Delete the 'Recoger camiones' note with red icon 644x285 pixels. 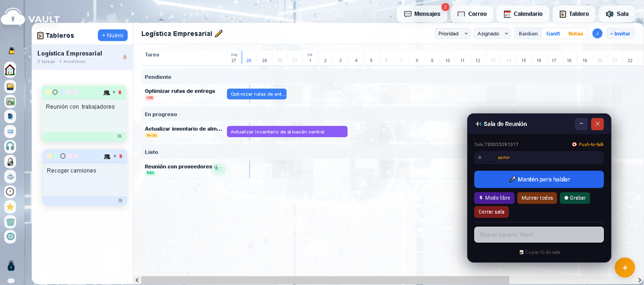(120, 156)
